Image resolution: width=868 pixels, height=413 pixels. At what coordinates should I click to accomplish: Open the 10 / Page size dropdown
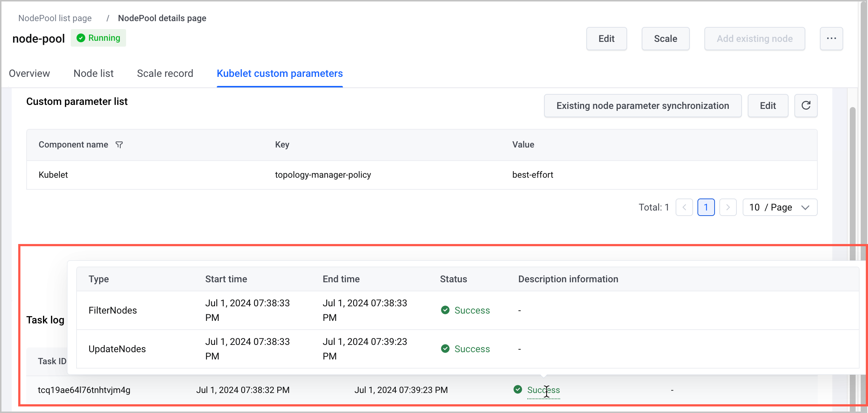click(780, 207)
